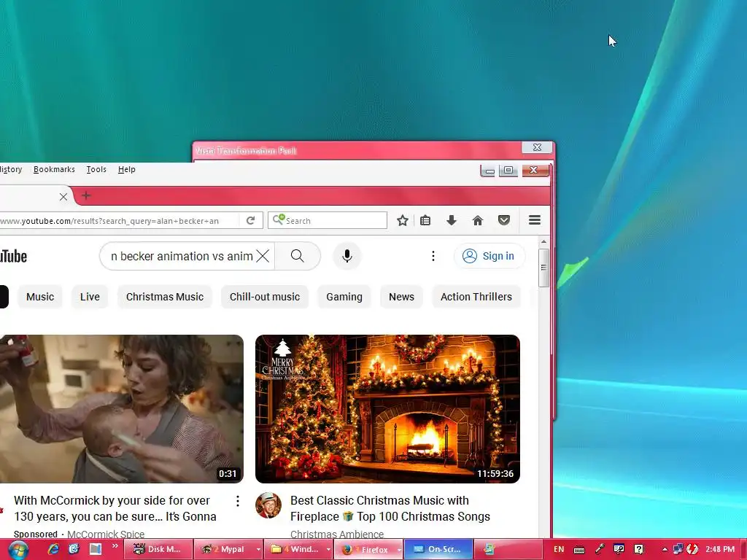The image size is (747, 560).
Task: Open Christmas Ambience channel avatar
Action: point(268,505)
